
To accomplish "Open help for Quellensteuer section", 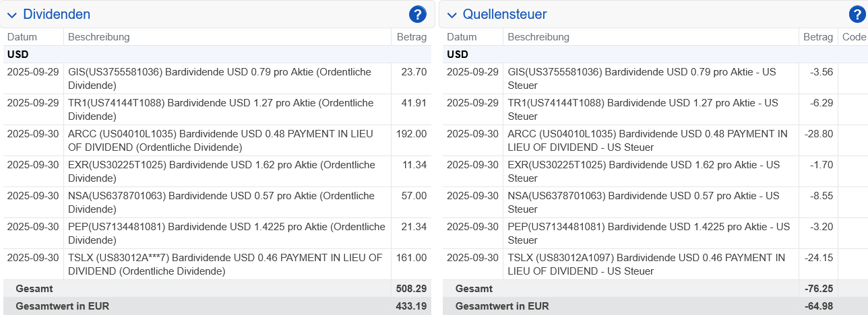I will click(857, 14).
